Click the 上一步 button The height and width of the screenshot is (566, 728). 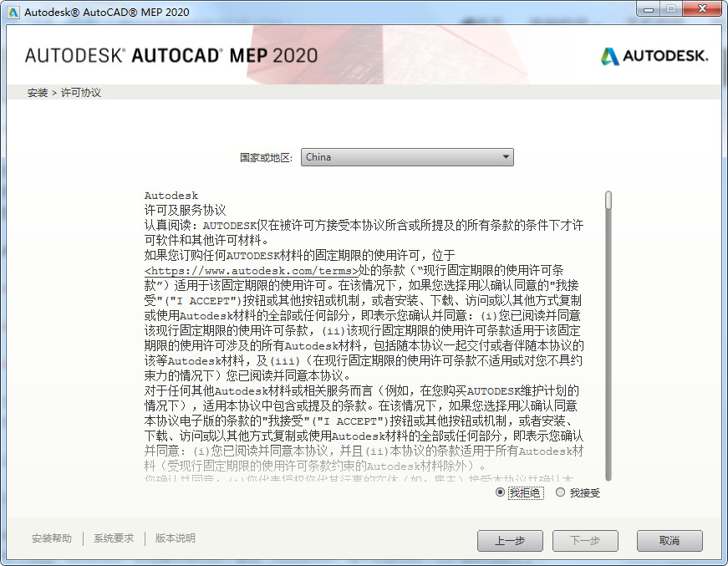(x=510, y=540)
